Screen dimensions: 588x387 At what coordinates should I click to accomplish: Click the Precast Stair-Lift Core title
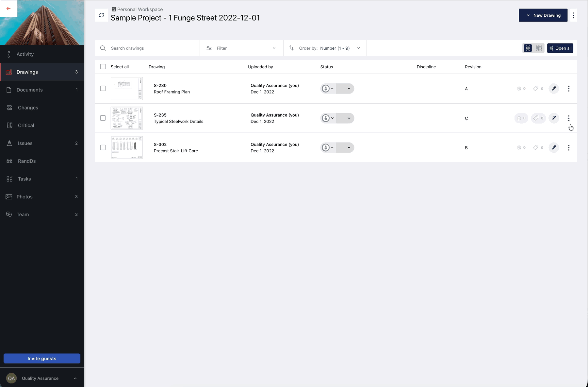click(x=176, y=151)
